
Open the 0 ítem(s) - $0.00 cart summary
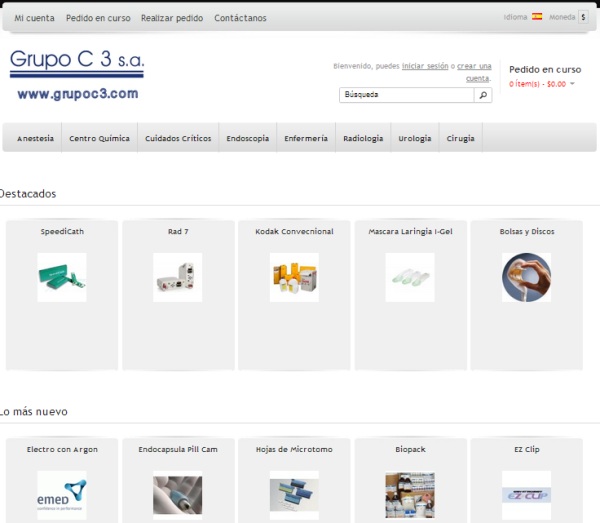tap(537, 84)
